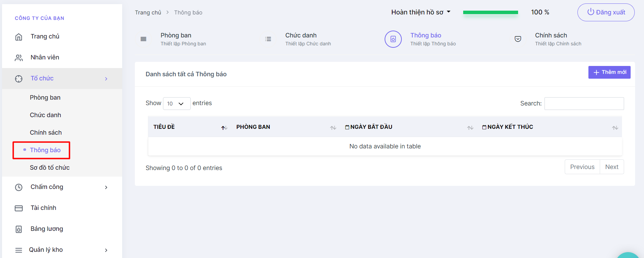The image size is (644, 258).
Task: Log out with the Đăng xuất button
Action: [x=606, y=12]
